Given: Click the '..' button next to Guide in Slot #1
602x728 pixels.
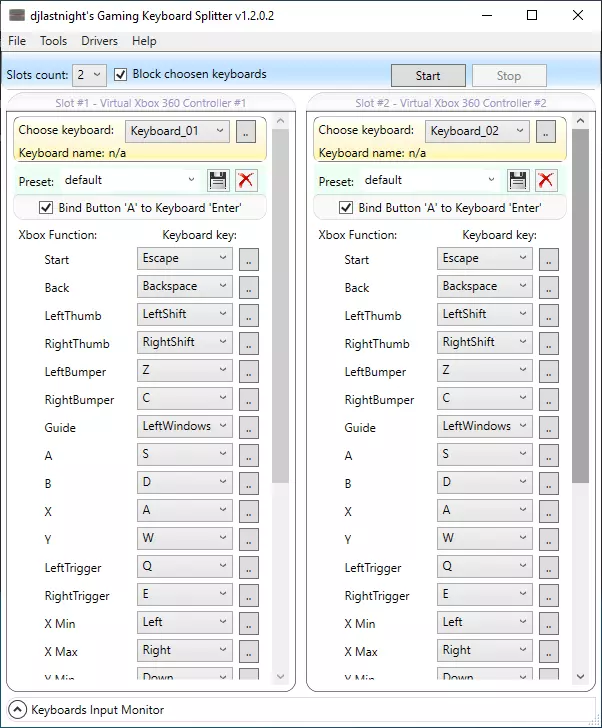Looking at the screenshot, I should 249,427.
